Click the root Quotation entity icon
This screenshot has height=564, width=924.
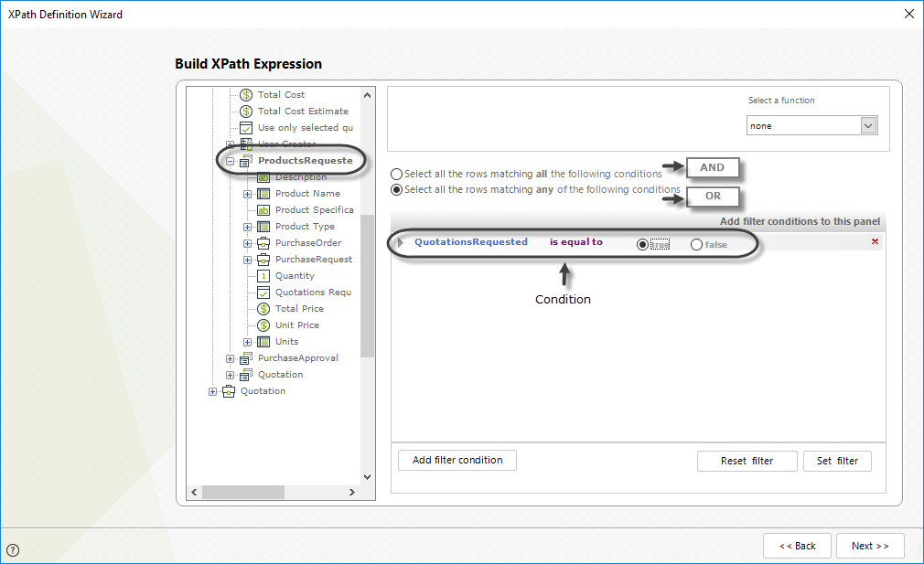pos(229,391)
